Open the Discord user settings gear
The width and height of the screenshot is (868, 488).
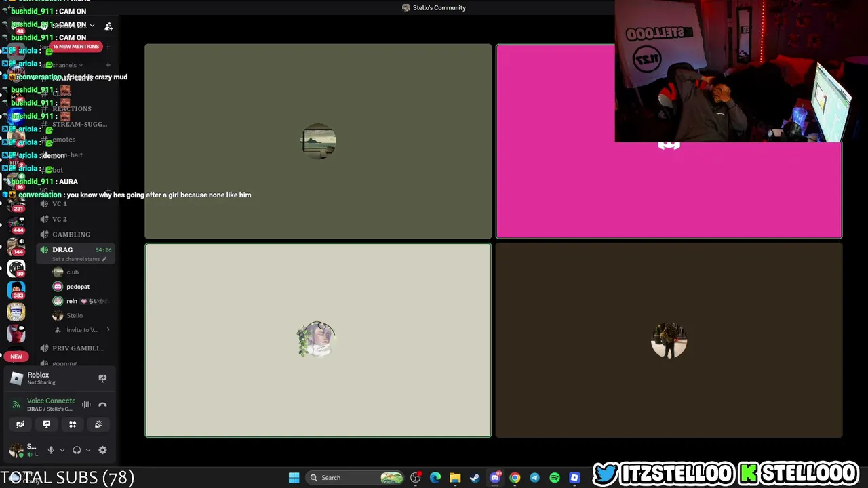coord(102,450)
